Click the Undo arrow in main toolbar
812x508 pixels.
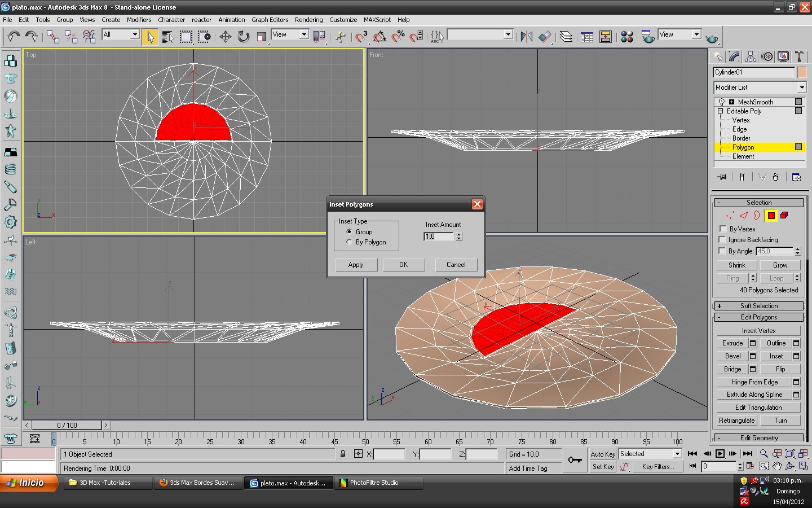coord(14,37)
